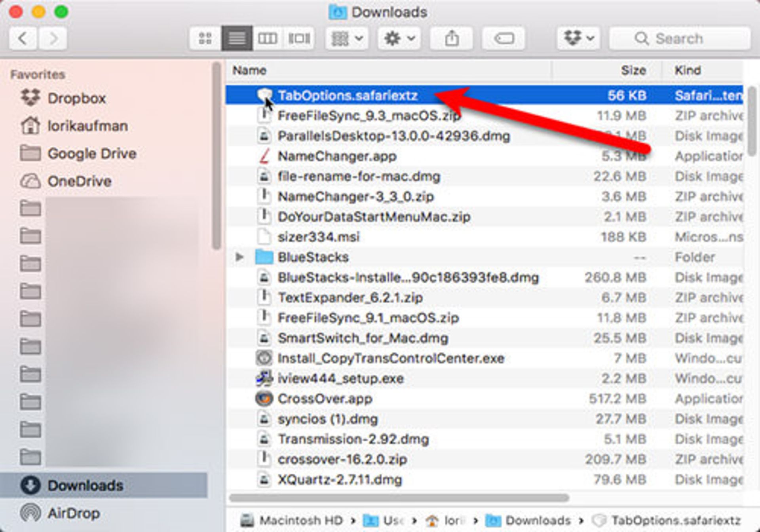Switch to Cover Flow view

tap(299, 38)
